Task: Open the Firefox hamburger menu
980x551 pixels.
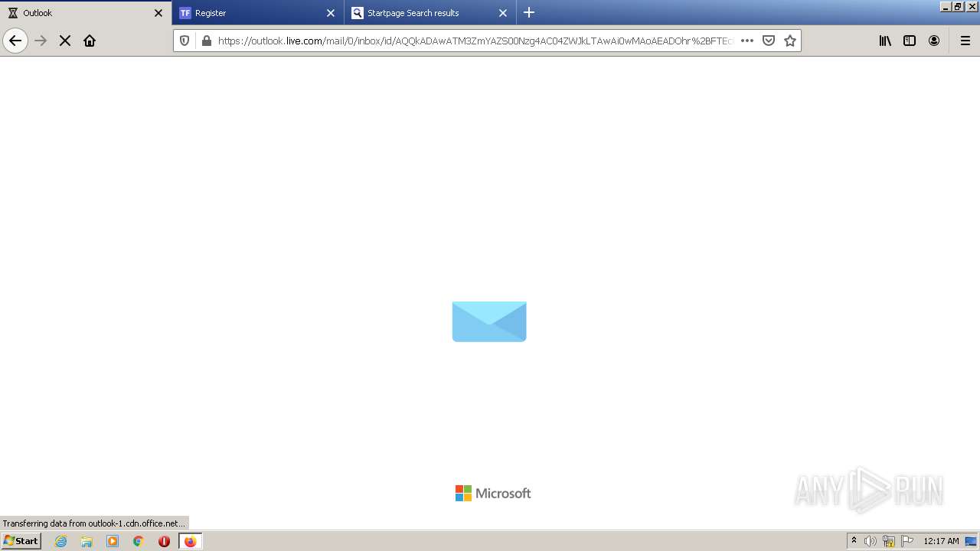Action: tap(965, 41)
